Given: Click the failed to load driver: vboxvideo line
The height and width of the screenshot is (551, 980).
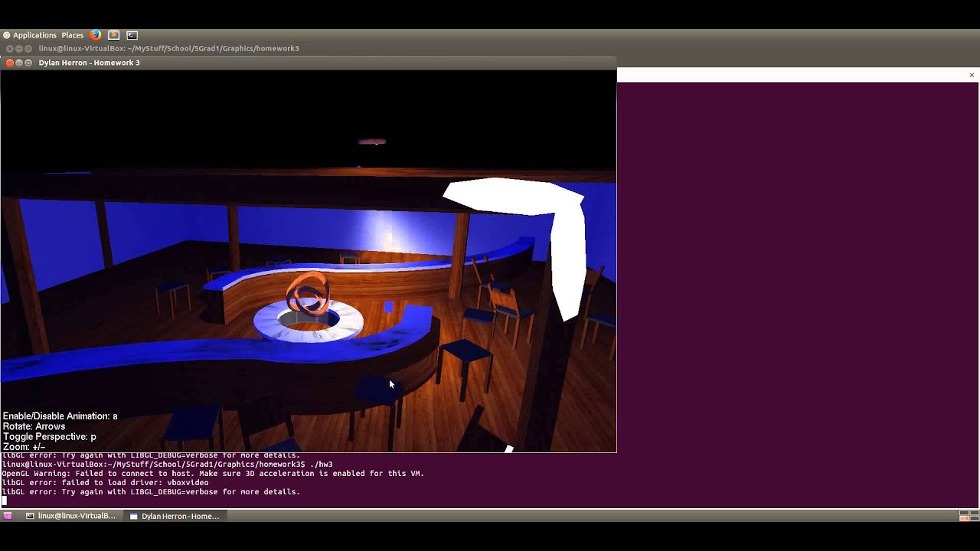Looking at the screenshot, I should 105,483.
